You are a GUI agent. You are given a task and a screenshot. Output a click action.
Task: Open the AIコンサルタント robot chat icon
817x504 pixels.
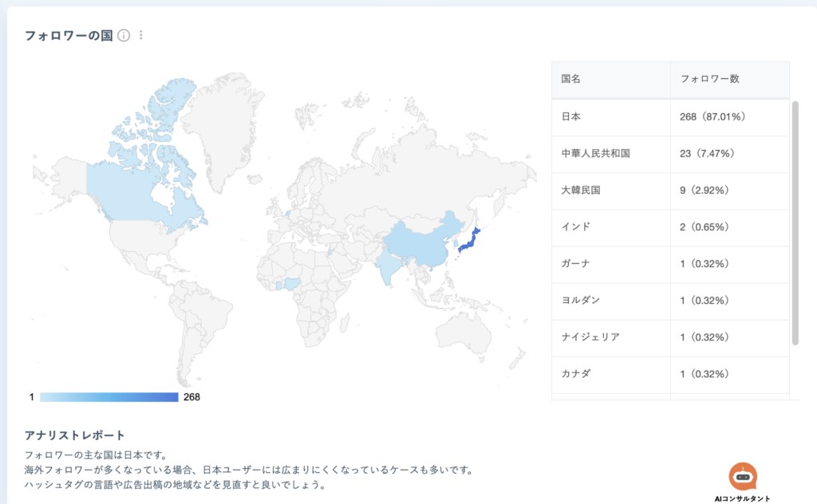(742, 476)
